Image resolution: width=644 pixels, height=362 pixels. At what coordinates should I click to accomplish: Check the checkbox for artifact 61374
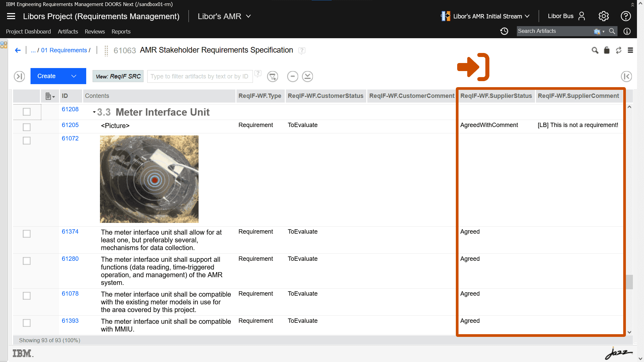point(26,234)
